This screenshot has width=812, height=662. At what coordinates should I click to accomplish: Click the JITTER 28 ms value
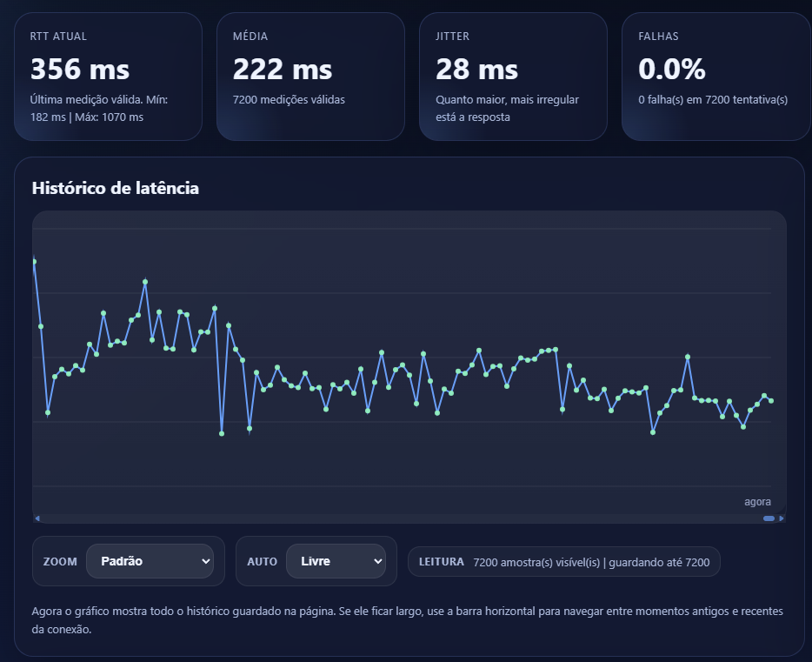(476, 69)
